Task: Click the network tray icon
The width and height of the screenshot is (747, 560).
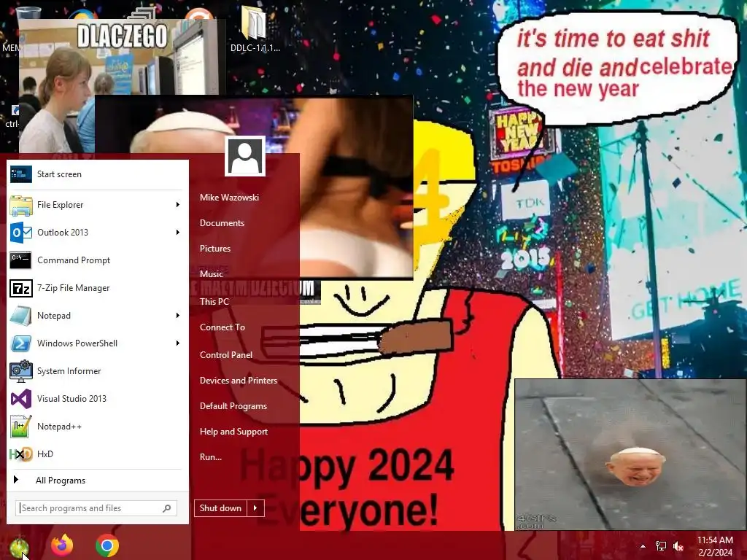Action: coord(661,546)
